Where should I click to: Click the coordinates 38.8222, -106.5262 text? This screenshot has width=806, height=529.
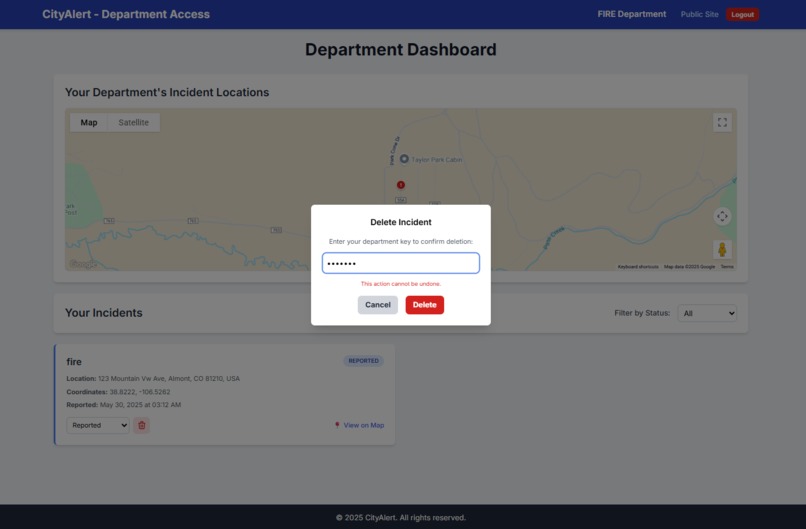(139, 392)
